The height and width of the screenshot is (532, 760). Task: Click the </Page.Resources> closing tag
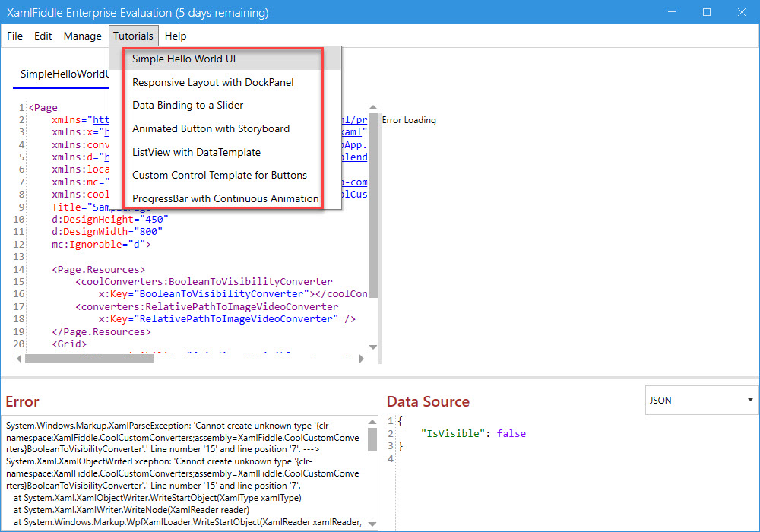pyautogui.click(x=101, y=332)
